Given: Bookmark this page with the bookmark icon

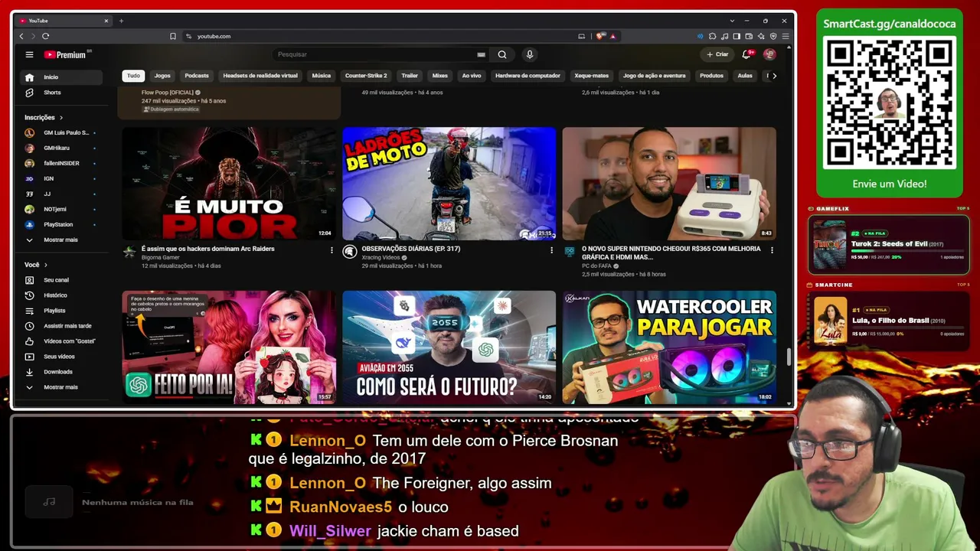Looking at the screenshot, I should click(x=173, y=36).
